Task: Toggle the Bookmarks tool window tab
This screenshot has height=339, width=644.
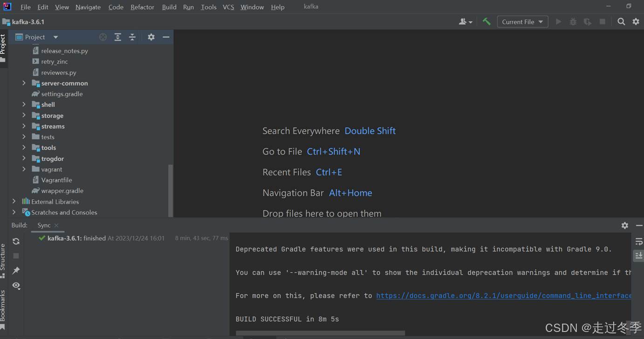Action: pos(3,310)
